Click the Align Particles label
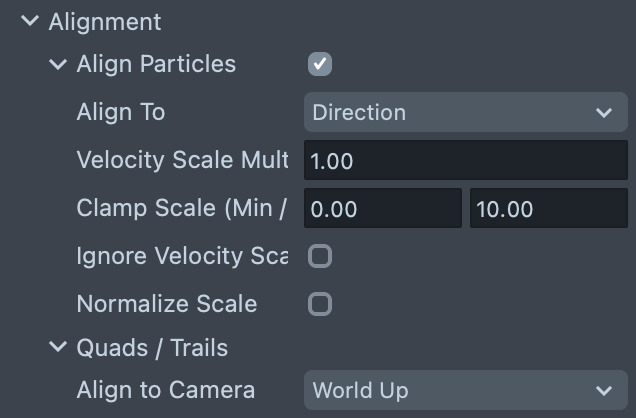Screen dimensions: 636x418 tap(156, 65)
